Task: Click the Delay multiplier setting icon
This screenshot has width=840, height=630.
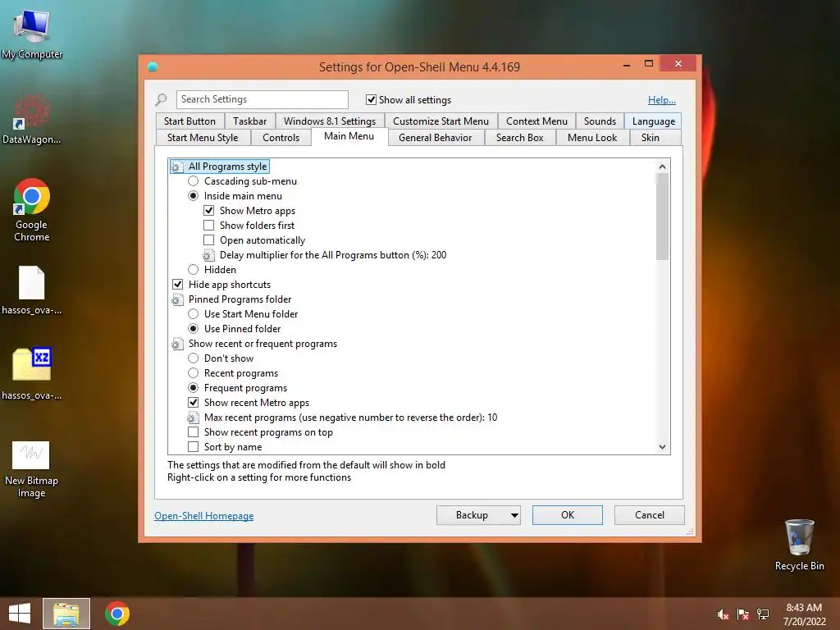Action: coord(208,256)
